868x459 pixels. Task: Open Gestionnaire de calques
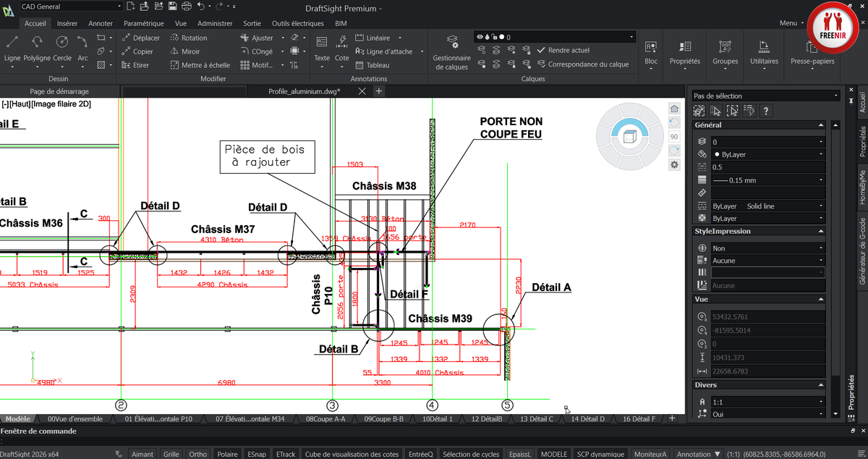(x=451, y=52)
